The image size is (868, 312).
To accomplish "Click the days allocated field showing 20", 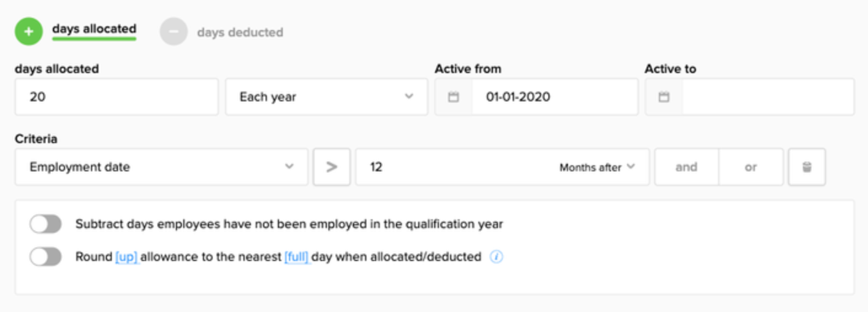I will [116, 97].
